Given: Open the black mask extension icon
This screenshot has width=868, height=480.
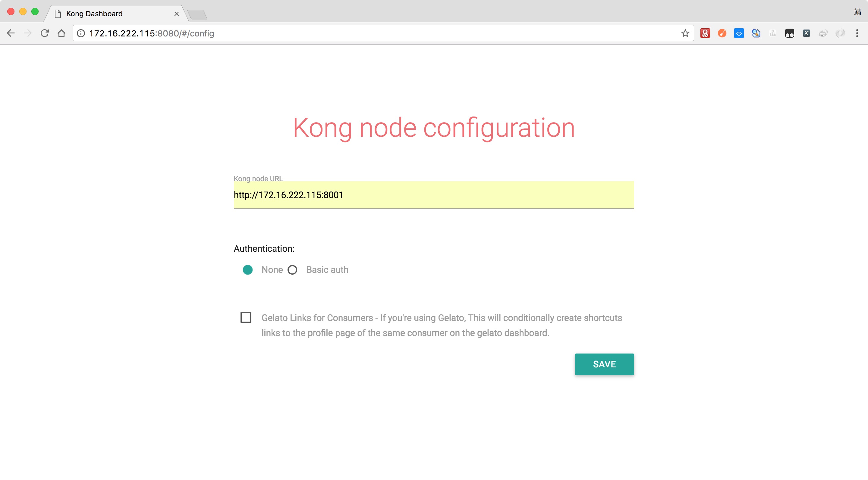Looking at the screenshot, I should [790, 33].
